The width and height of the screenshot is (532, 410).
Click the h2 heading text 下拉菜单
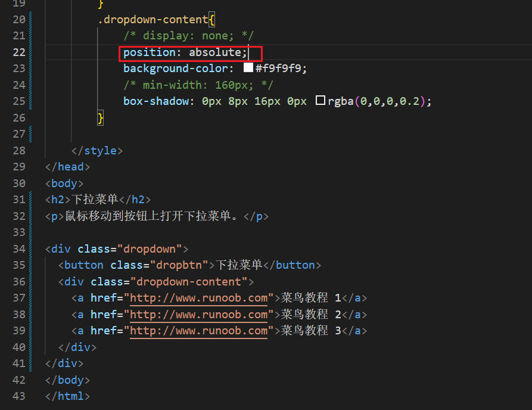pos(95,199)
